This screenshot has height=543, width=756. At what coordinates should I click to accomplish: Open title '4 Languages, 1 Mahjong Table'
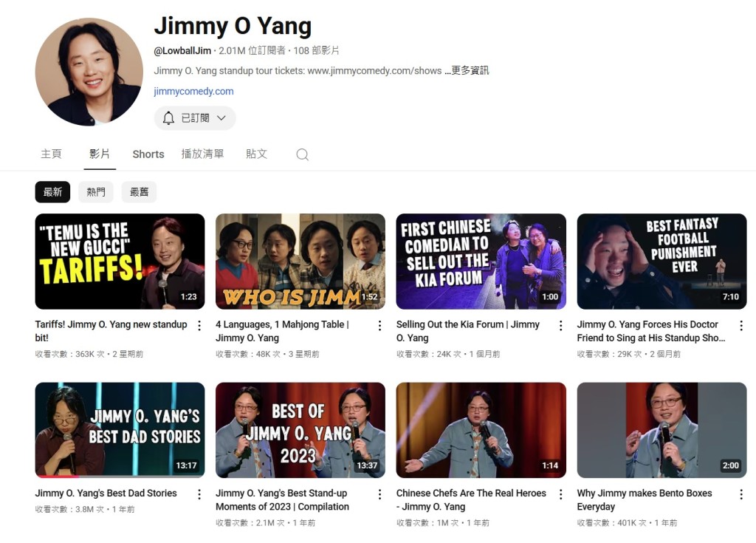pyautogui.click(x=283, y=331)
